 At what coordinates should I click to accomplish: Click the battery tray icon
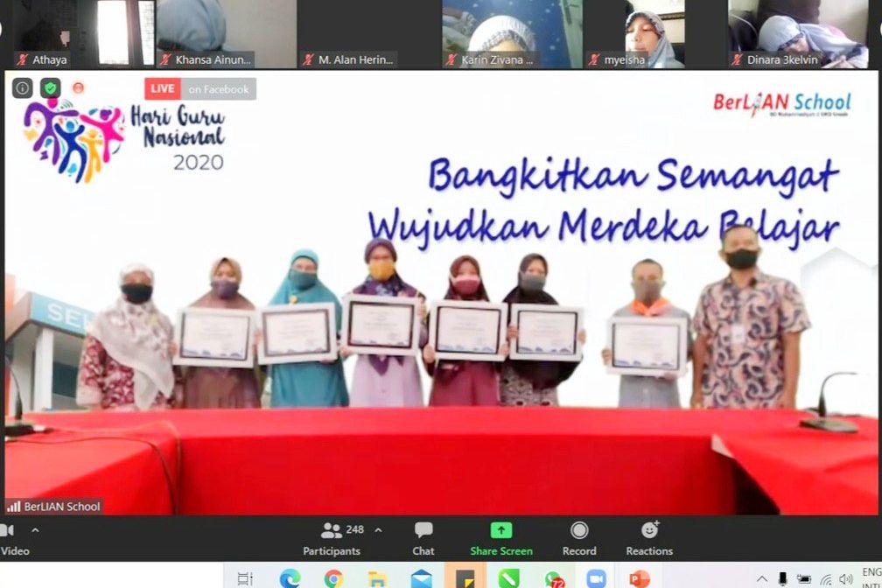coord(804,579)
